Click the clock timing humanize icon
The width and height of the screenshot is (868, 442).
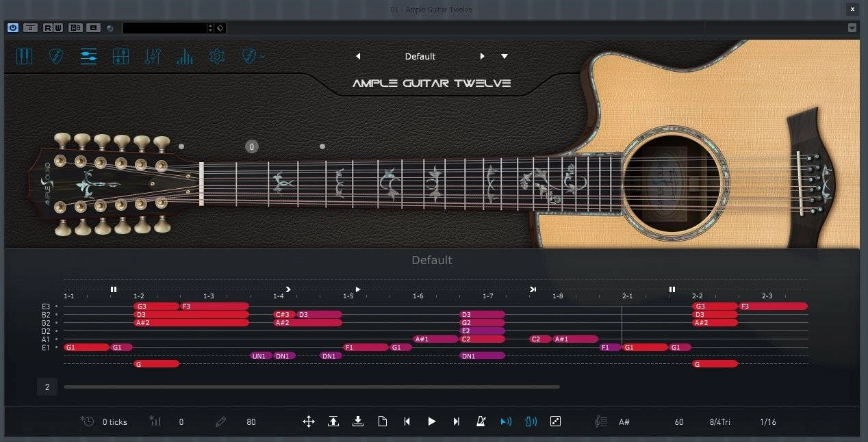coord(87,421)
